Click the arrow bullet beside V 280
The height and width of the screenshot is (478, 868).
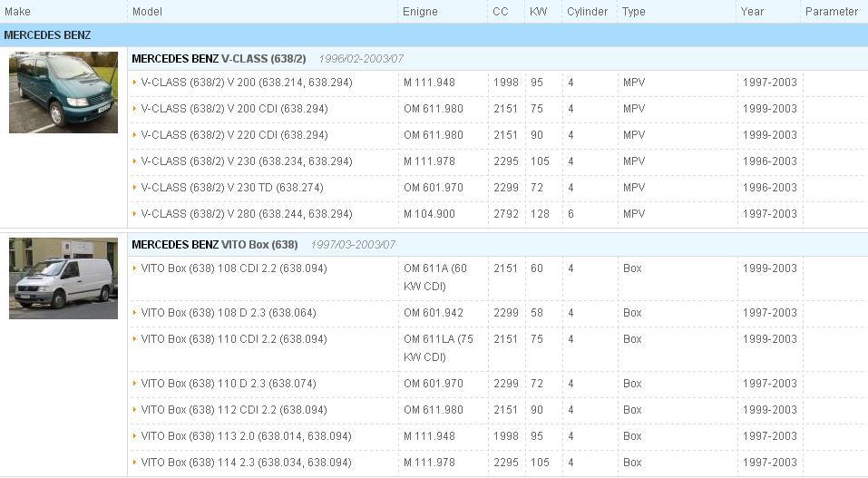[134, 214]
